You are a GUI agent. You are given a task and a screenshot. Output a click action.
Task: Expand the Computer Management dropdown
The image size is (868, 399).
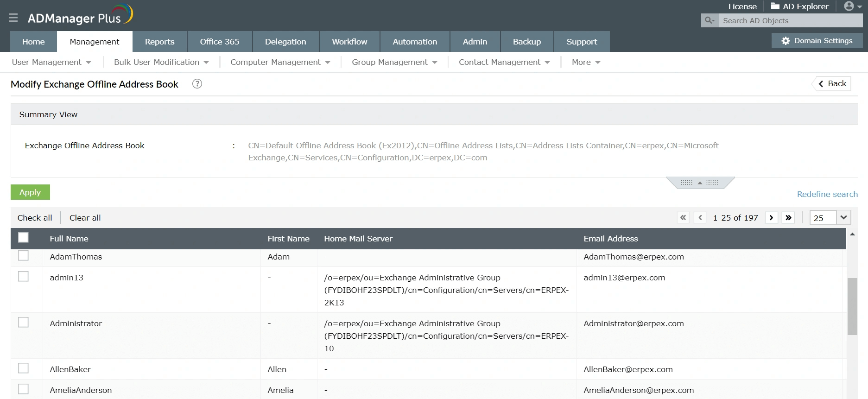point(280,62)
